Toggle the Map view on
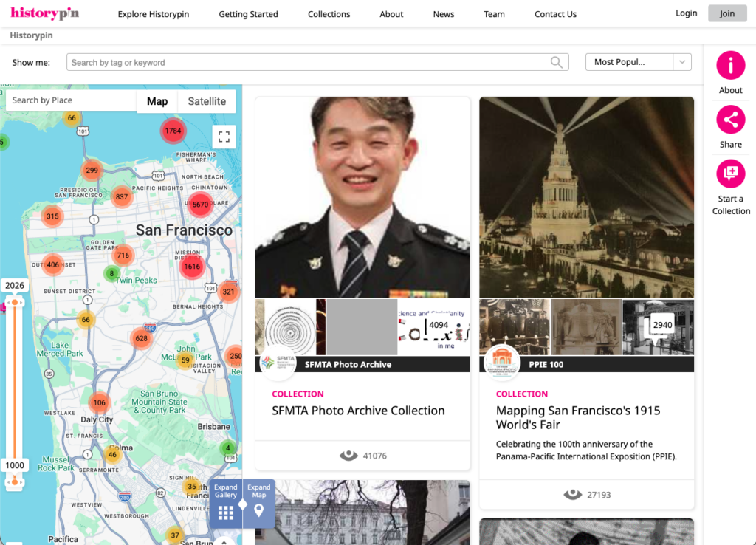This screenshot has width=756, height=545. click(x=157, y=101)
